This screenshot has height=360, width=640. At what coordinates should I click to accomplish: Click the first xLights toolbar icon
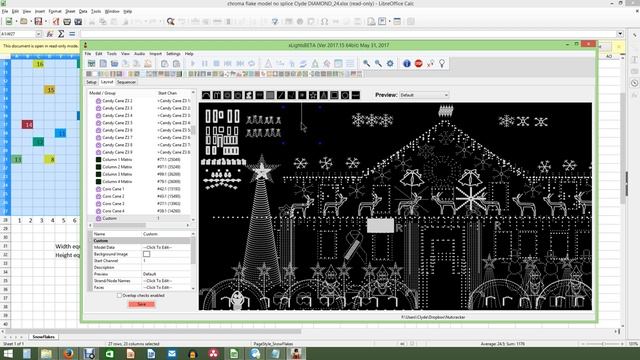click(91, 64)
